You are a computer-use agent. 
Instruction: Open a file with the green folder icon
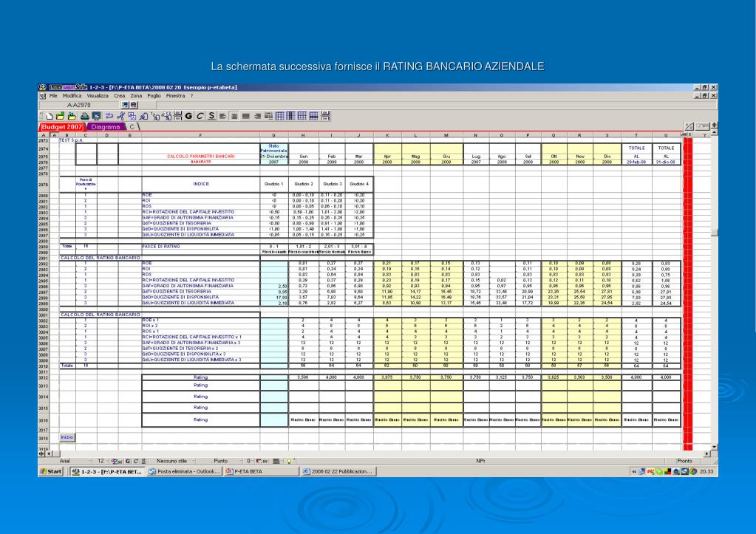61,116
